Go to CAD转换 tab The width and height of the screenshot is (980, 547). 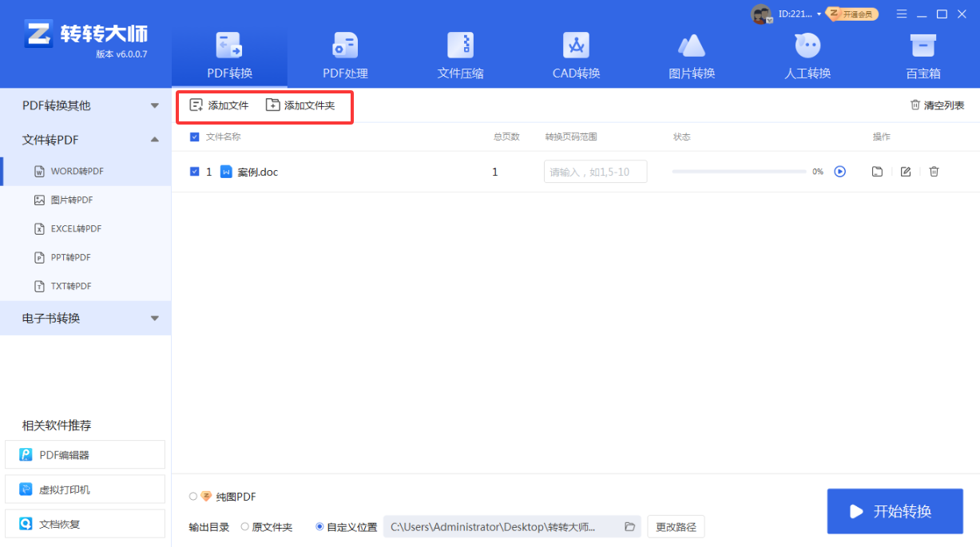tap(576, 56)
